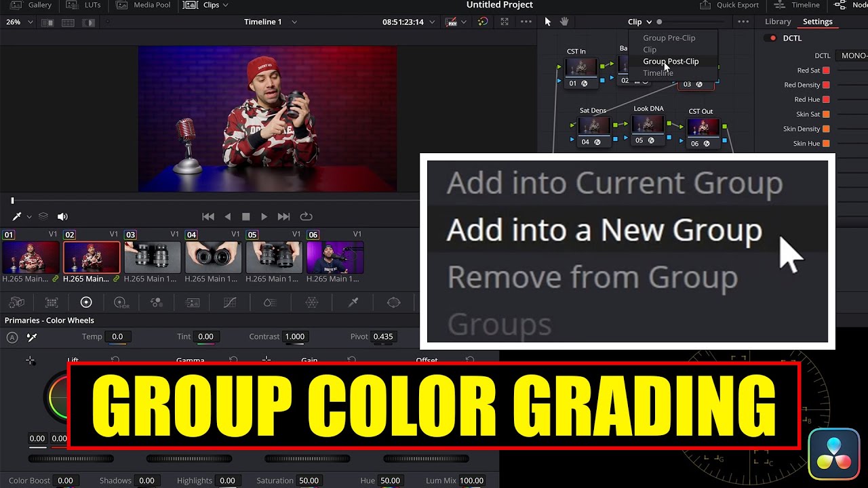The height and width of the screenshot is (488, 868).
Task: Open the Power Window palette
Action: (393, 302)
